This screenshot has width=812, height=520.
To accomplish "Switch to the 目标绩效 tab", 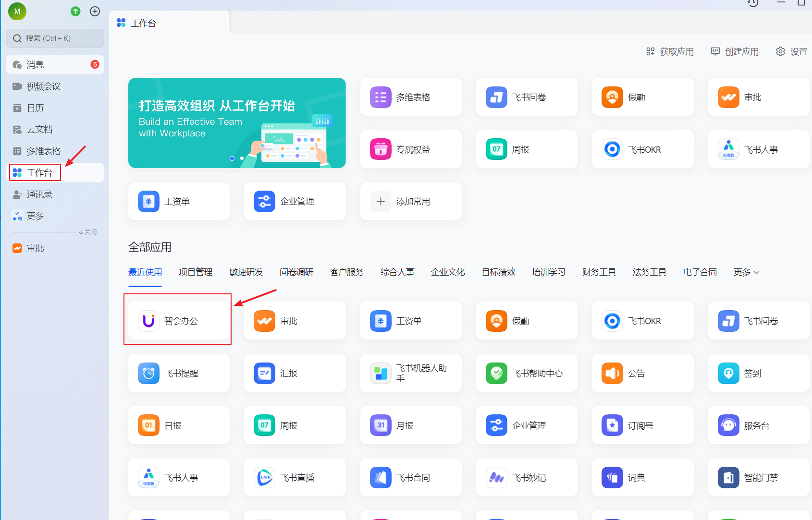I will click(x=498, y=272).
